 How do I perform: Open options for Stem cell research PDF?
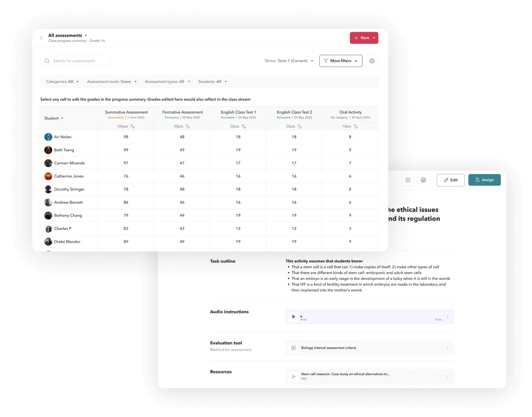(447, 377)
